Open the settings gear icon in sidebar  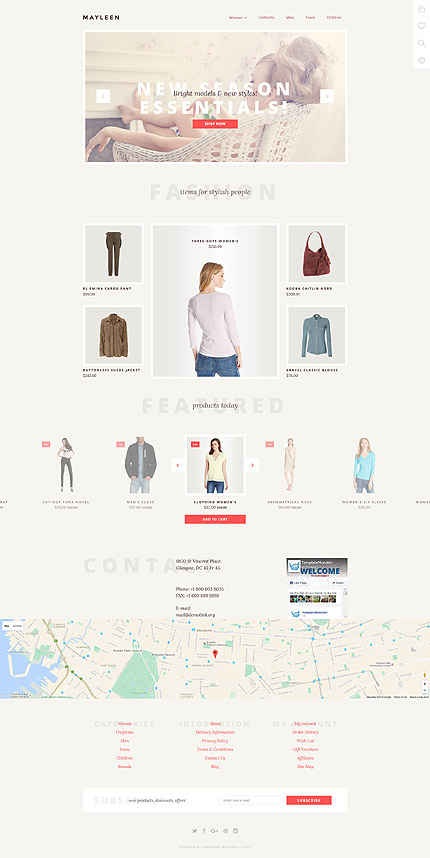(421, 61)
